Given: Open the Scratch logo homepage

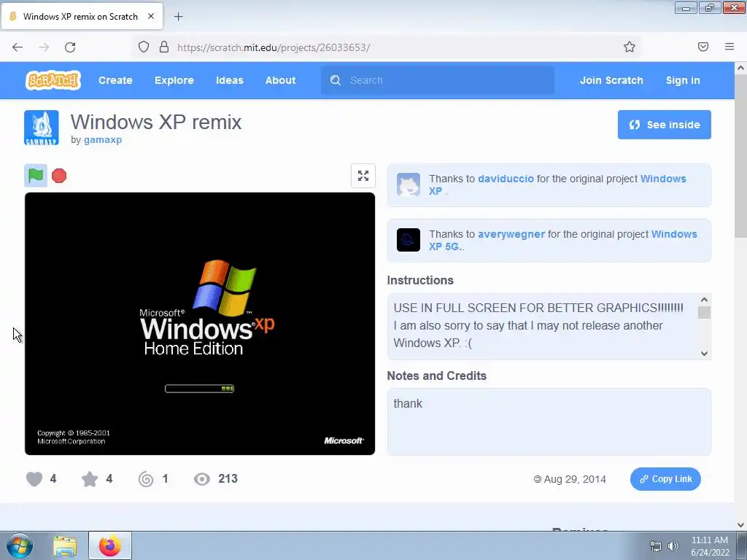Looking at the screenshot, I should point(53,80).
